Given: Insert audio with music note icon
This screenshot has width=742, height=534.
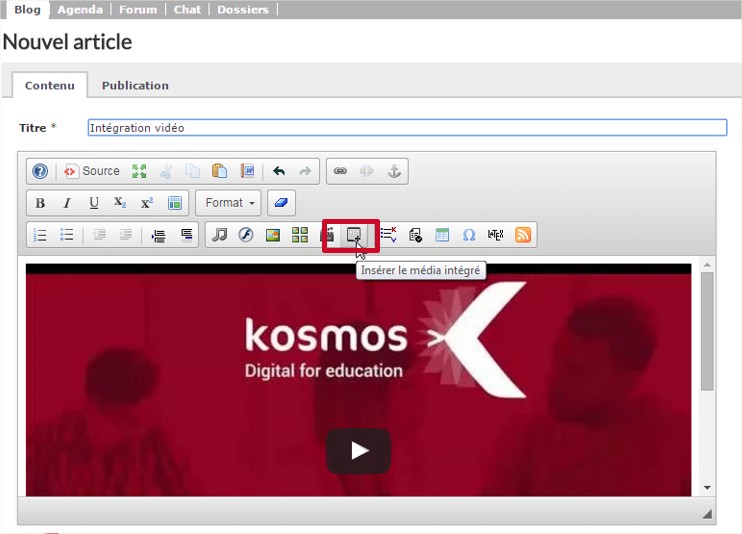Looking at the screenshot, I should click(219, 235).
